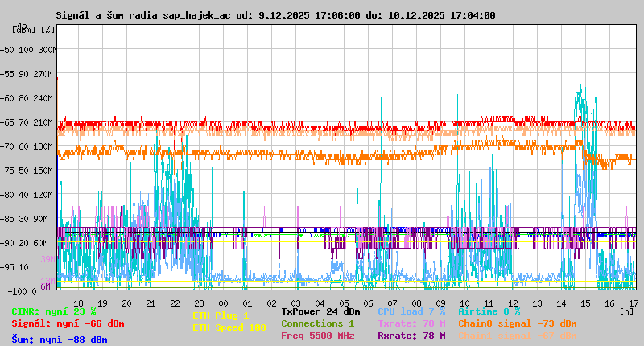Click the graph title text at top

pyautogui.click(x=275, y=15)
